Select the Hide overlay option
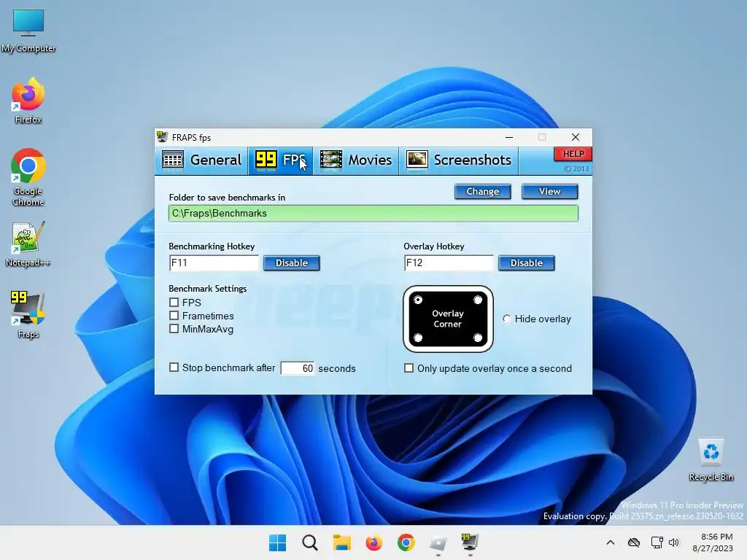This screenshot has width=747, height=560. 507,319
